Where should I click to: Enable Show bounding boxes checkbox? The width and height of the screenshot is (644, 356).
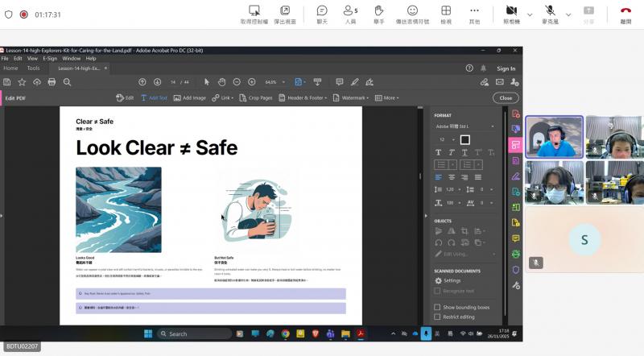click(438, 307)
